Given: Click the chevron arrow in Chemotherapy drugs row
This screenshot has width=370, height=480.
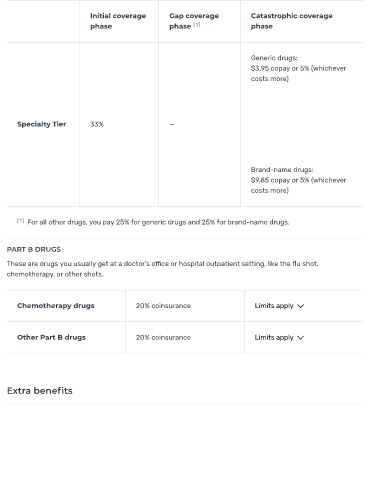Looking at the screenshot, I should 300,306.
